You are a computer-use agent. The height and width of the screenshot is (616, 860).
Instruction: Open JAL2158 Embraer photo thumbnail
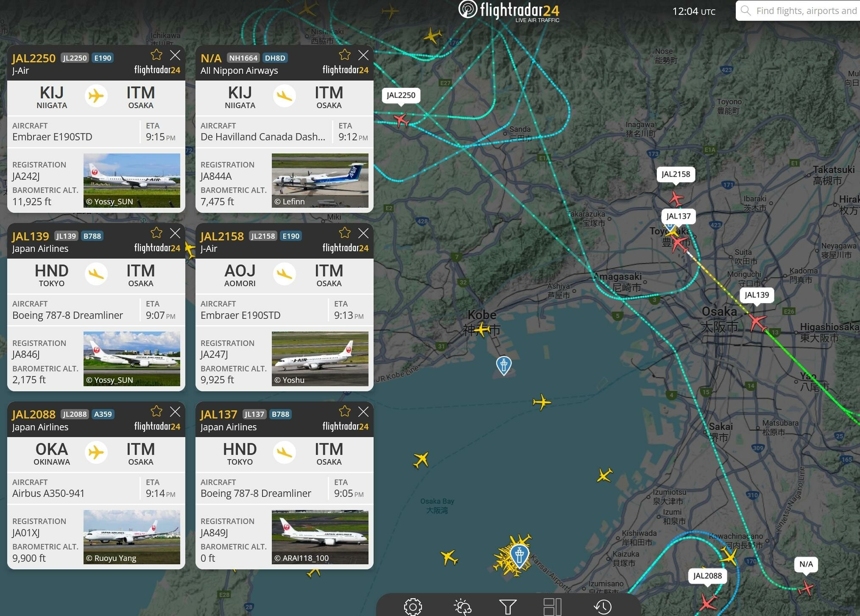click(320, 359)
